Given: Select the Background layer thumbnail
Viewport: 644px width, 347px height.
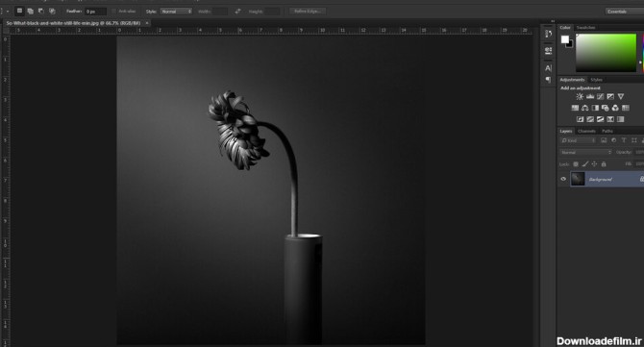Looking at the screenshot, I should coord(578,179).
